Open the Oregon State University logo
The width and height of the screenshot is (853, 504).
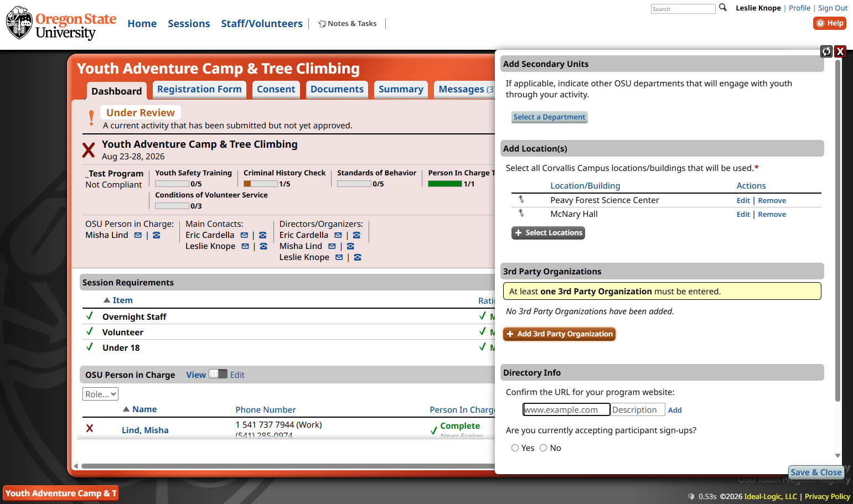pos(61,24)
